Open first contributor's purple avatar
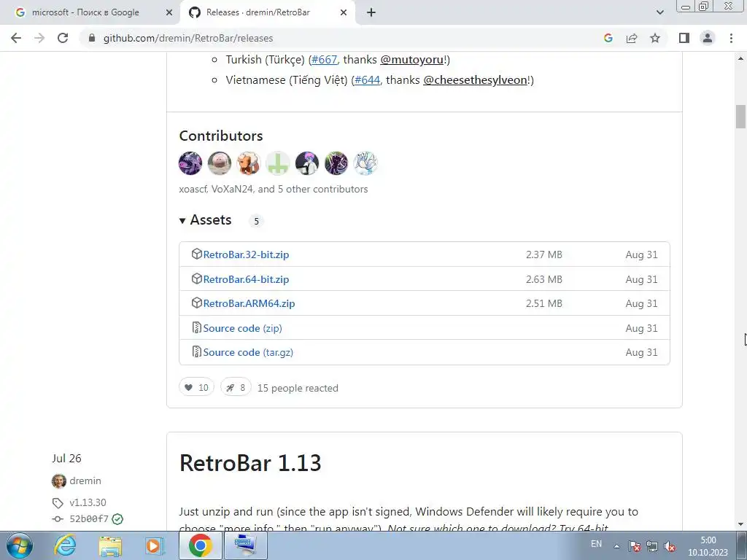 coord(190,163)
